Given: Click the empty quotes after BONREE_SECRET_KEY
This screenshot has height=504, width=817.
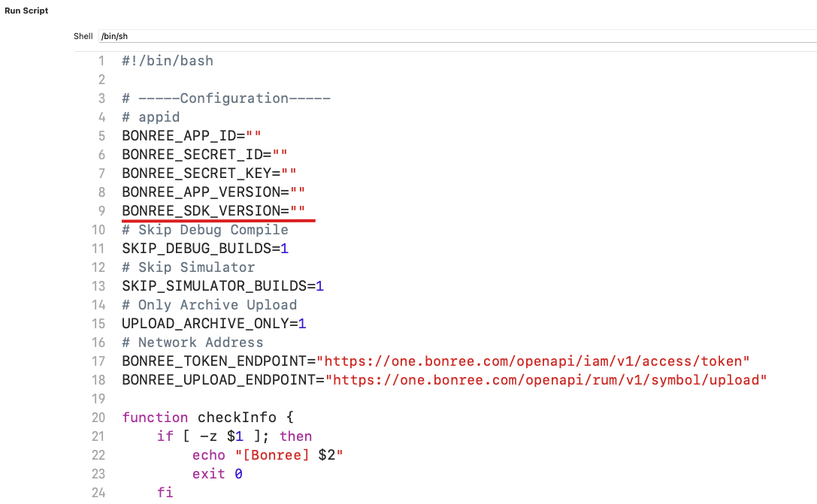Looking at the screenshot, I should 288,174.
